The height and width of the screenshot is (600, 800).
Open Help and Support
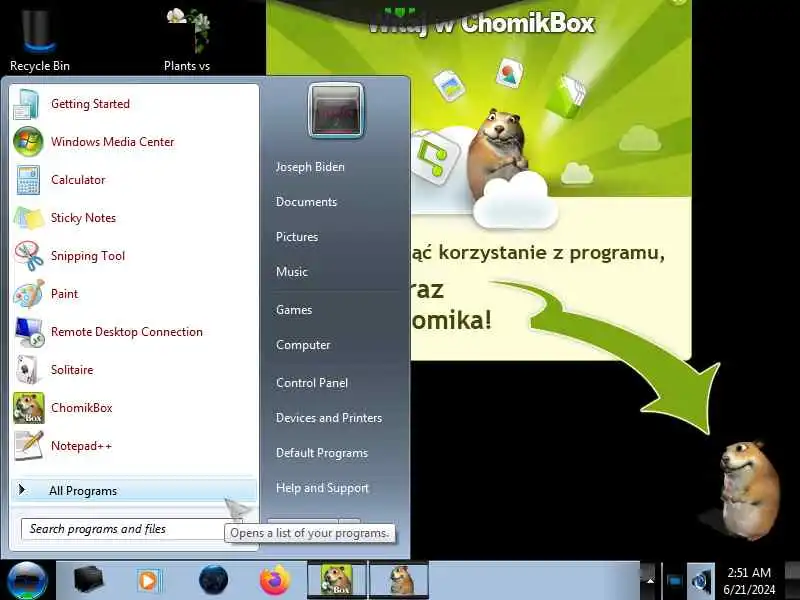click(322, 488)
